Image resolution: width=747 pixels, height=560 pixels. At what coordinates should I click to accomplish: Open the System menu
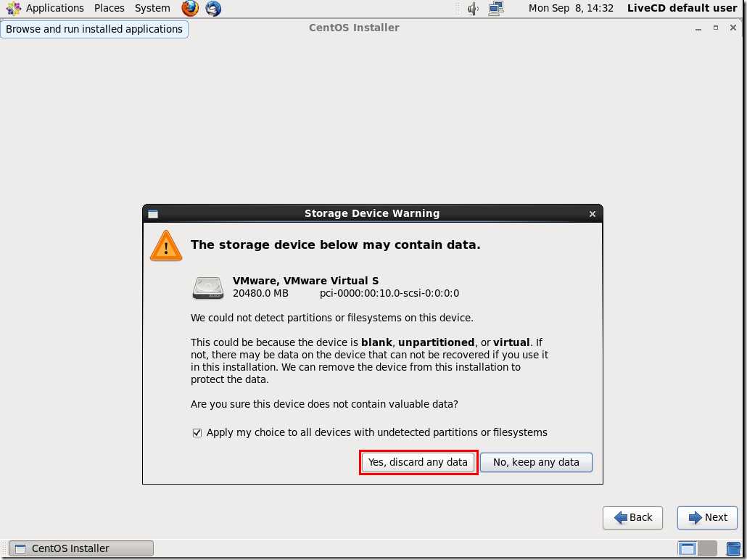click(x=152, y=8)
